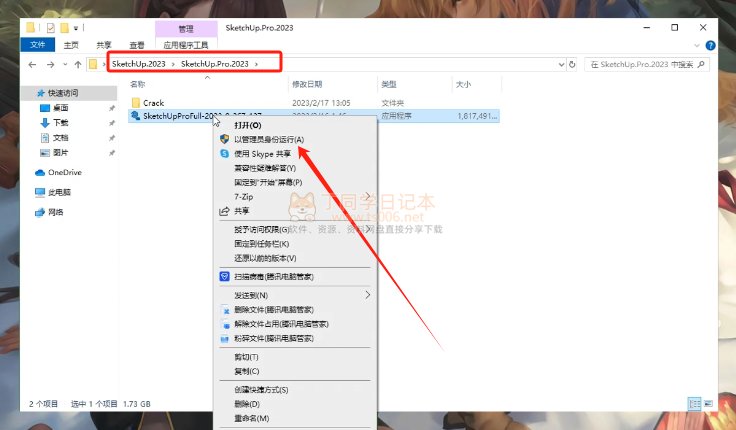The width and height of the screenshot is (736, 430).
Task: Click the icon beside 粉碎文件
Action: coord(225,338)
